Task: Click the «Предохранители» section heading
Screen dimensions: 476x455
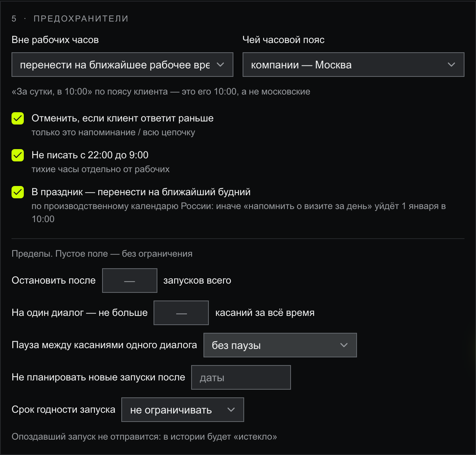Action: 81,18
